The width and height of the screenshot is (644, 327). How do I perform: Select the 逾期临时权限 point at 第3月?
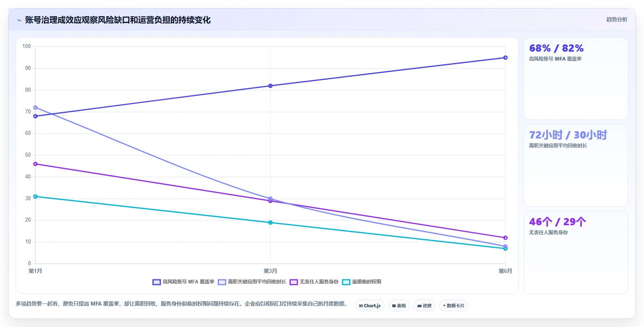click(270, 222)
